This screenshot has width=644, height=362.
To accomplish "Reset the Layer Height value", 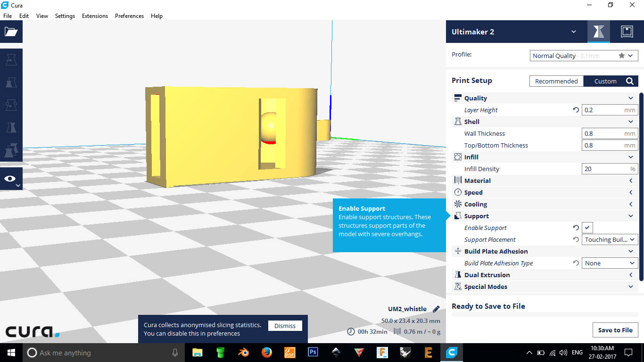I will click(576, 110).
